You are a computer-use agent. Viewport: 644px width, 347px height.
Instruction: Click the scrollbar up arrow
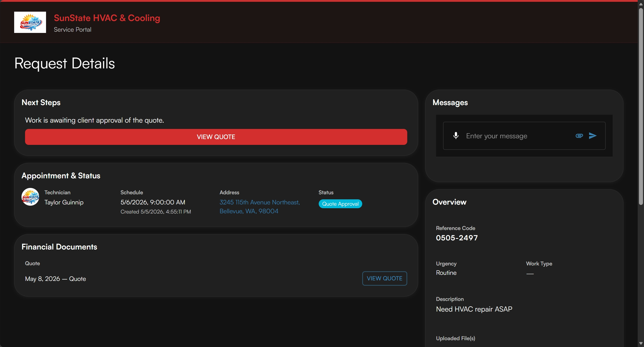[x=641, y=4]
